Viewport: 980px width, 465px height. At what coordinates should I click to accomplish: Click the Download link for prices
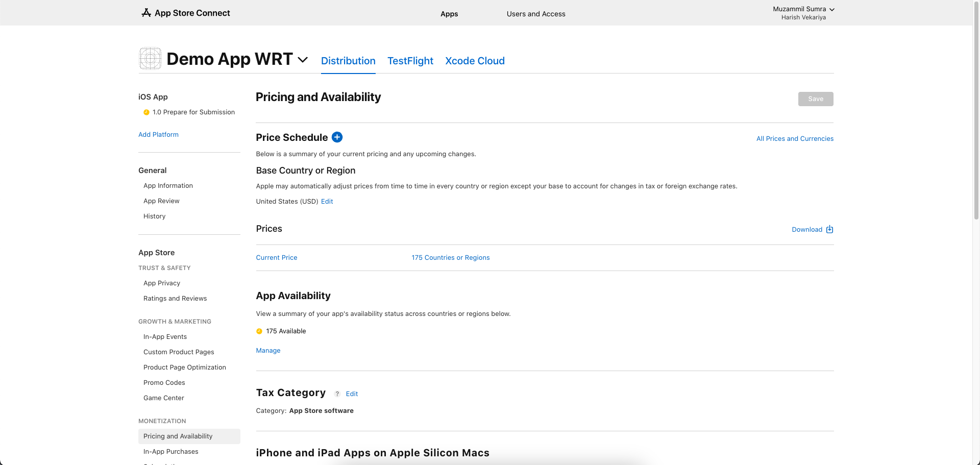807,230
